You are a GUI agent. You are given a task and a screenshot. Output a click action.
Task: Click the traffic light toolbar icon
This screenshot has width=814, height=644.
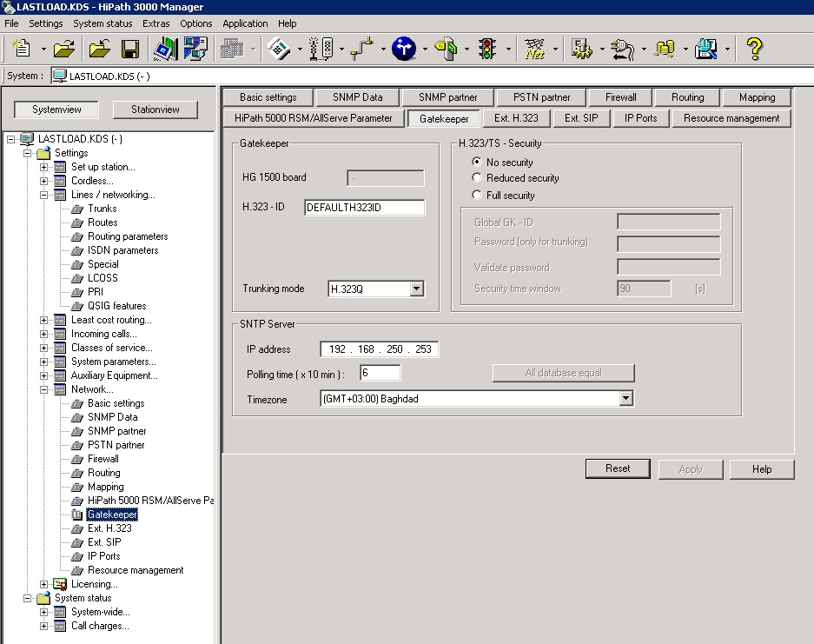pyautogui.click(x=487, y=49)
